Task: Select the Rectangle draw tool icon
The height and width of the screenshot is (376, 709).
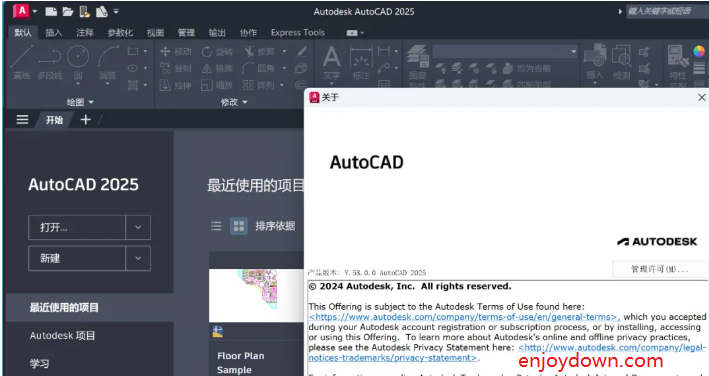Action: pos(133,51)
